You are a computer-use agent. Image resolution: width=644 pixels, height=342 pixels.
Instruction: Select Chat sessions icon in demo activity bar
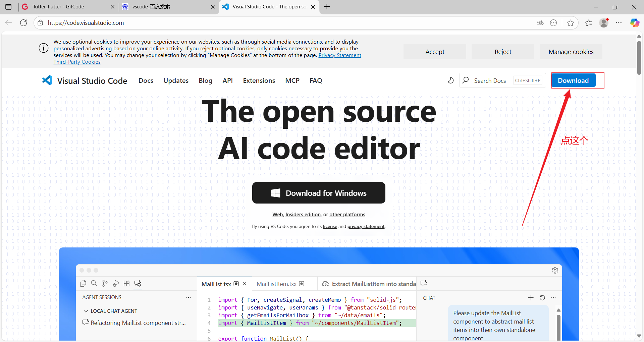point(138,284)
